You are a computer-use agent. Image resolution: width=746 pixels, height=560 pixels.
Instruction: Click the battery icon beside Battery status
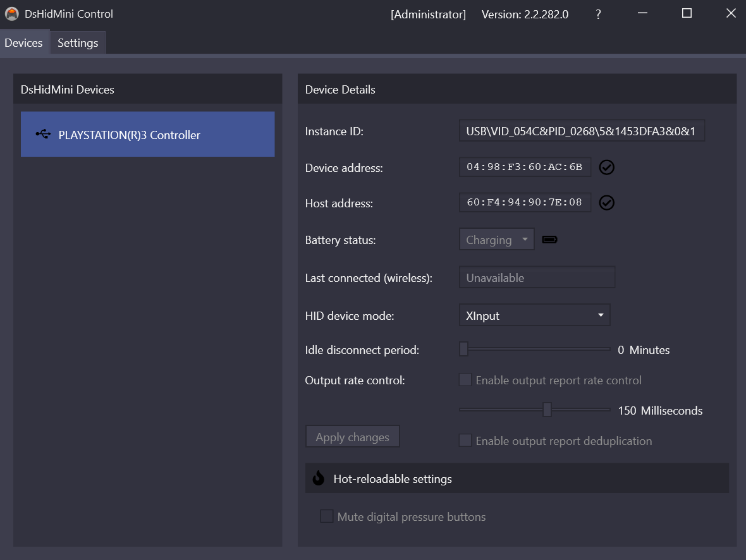coord(549,239)
